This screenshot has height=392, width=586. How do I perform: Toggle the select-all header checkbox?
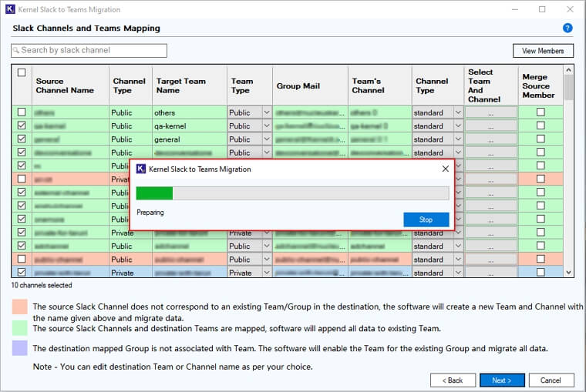[22, 72]
